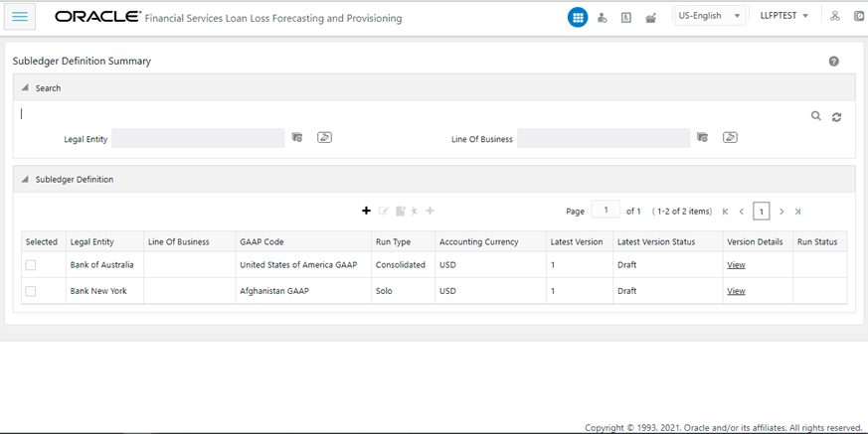This screenshot has height=434, width=868.
Task: Click the edit pencil icon in the Subledger toolbar
Action: 384,211
